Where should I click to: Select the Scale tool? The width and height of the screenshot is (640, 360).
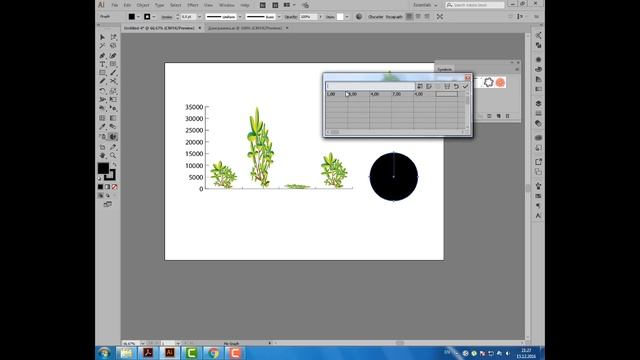point(113,91)
